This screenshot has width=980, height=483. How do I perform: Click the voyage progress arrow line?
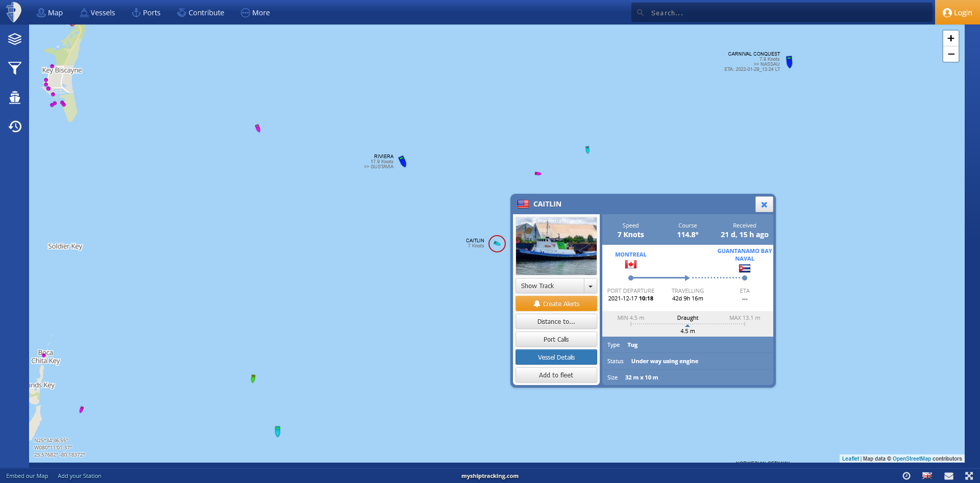click(x=688, y=278)
